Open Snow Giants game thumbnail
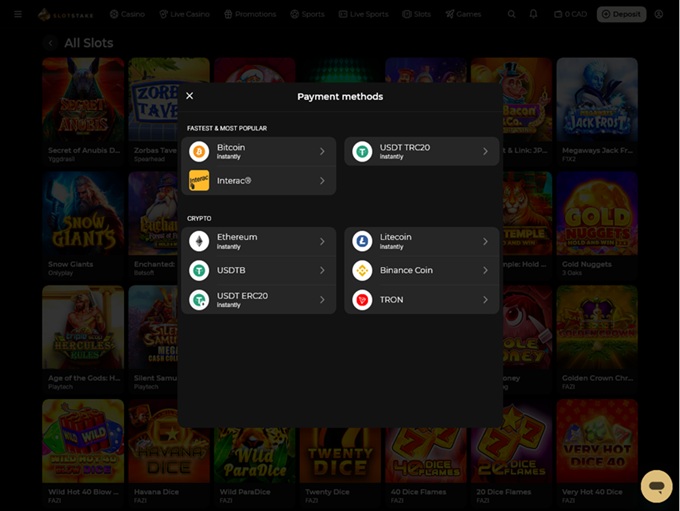This screenshot has height=511, width=680. (x=83, y=213)
